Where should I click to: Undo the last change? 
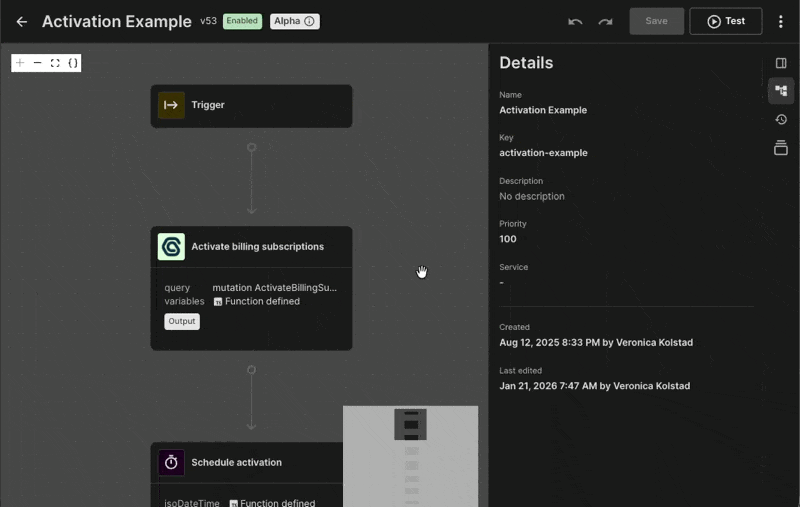pyautogui.click(x=575, y=21)
